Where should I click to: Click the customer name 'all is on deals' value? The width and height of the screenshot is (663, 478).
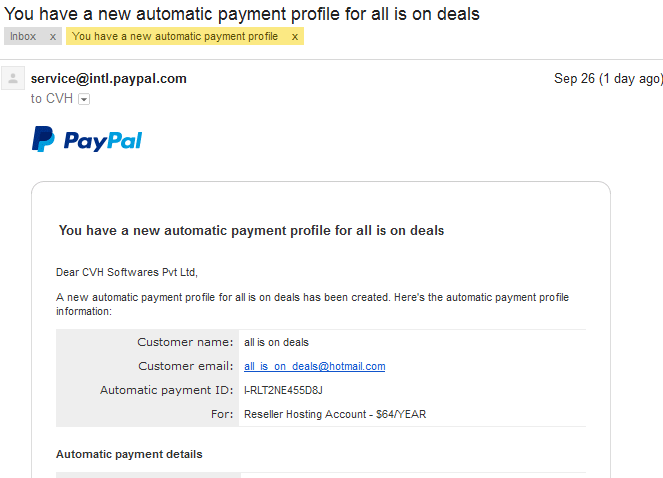pos(277,342)
